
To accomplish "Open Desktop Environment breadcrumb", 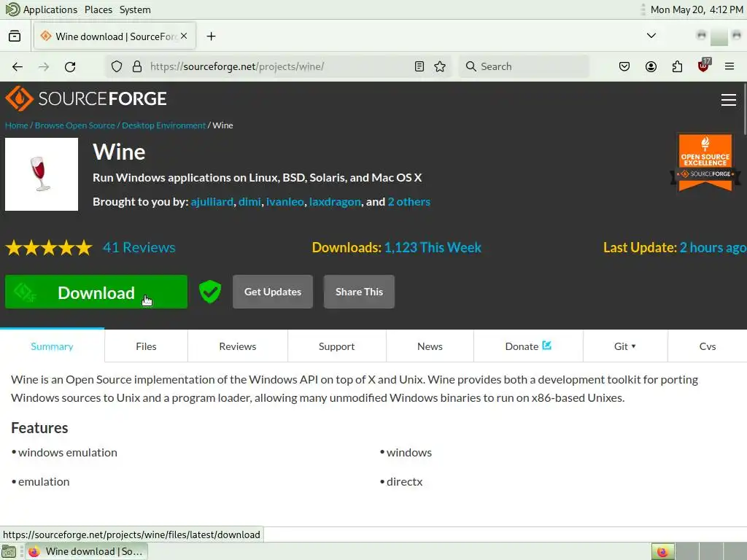I will pos(163,125).
